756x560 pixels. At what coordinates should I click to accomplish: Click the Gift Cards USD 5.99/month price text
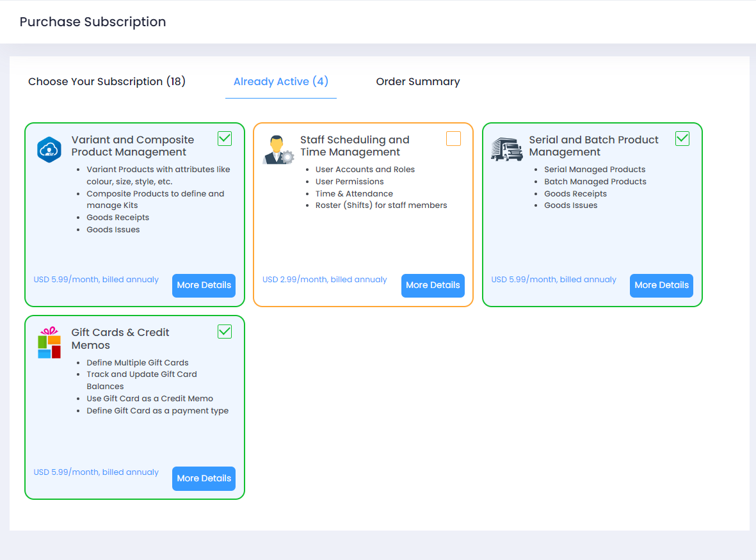[96, 472]
